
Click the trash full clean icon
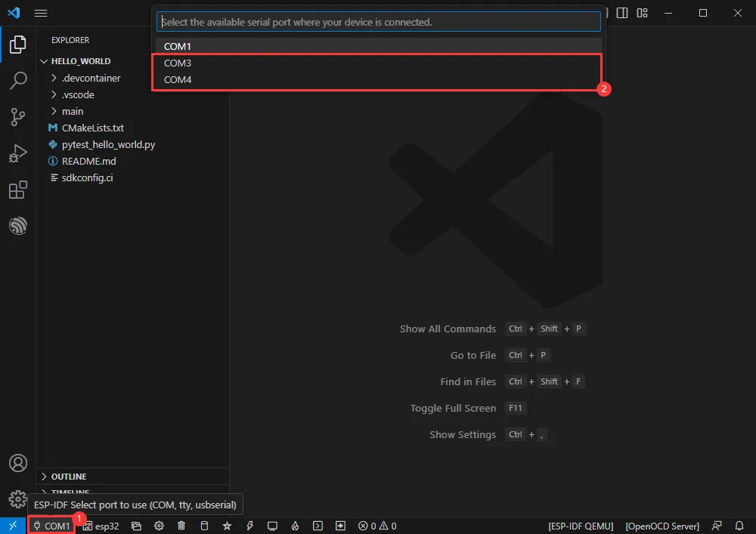tap(181, 526)
